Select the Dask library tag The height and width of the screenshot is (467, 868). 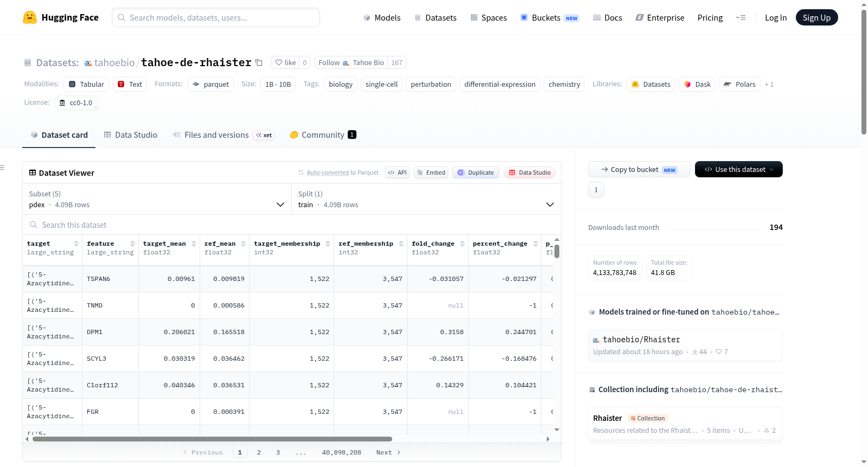point(697,84)
